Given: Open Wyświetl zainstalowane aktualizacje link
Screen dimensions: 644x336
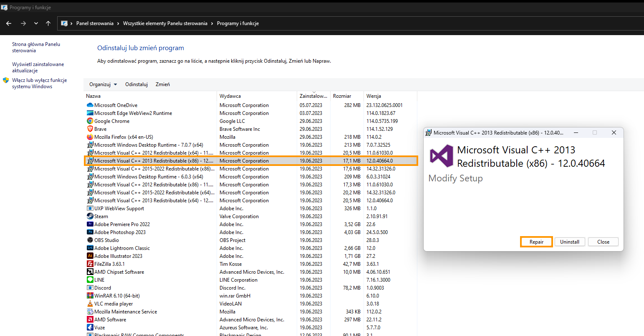Looking at the screenshot, I should point(38,67).
